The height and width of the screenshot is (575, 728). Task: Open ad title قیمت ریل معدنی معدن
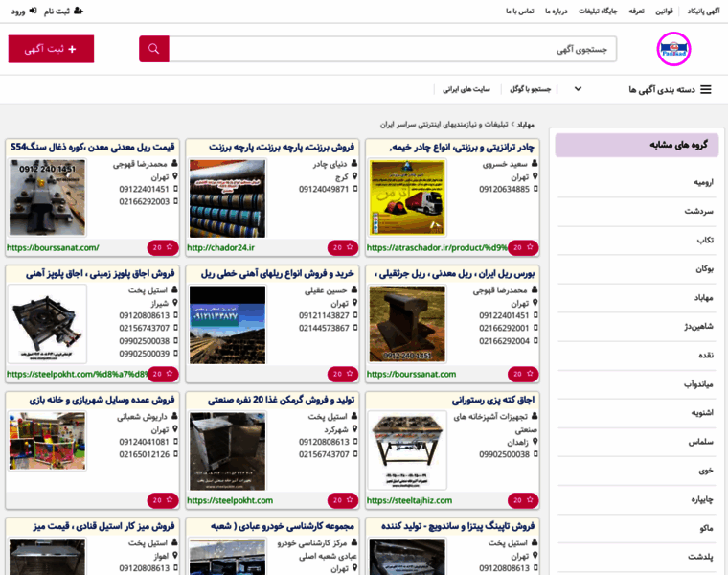92,148
